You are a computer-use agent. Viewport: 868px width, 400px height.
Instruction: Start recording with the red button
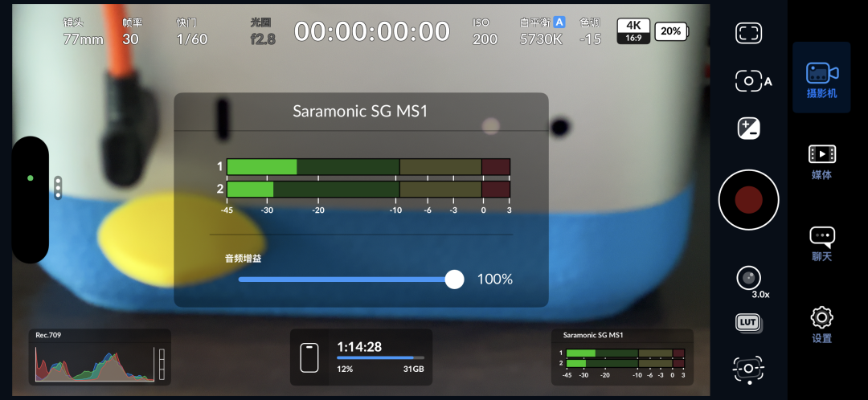[748, 200]
